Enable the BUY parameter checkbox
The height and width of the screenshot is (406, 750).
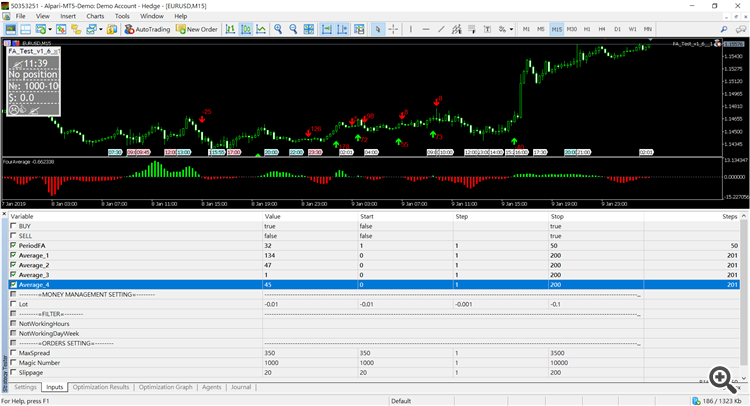pos(13,226)
